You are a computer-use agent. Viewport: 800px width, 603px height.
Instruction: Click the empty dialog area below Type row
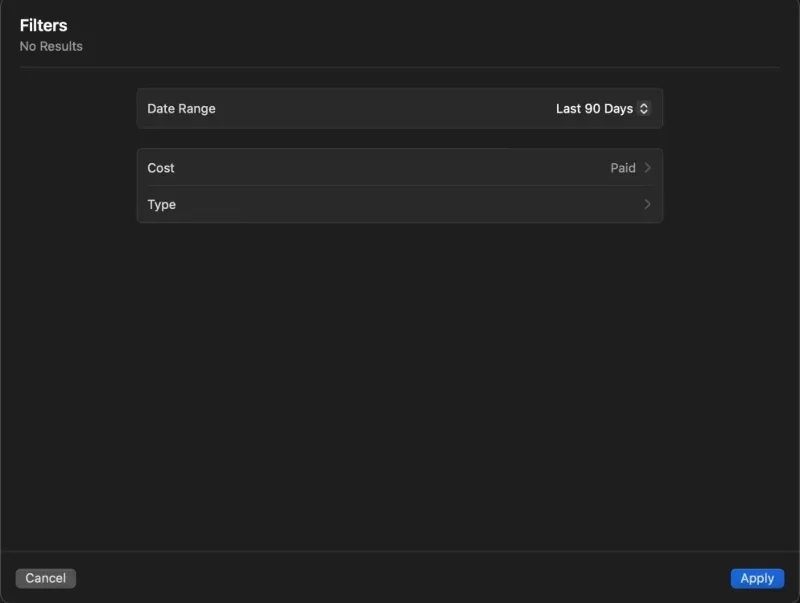[x=400, y=380]
